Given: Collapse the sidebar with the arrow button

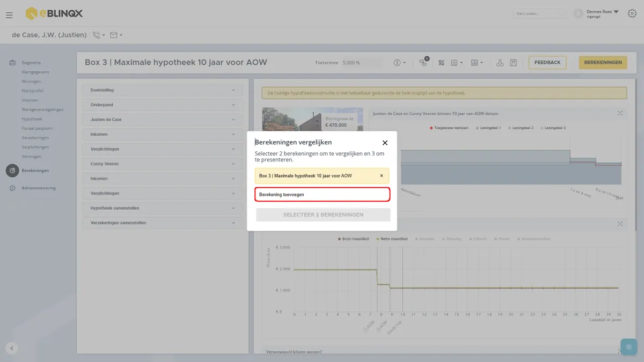Looking at the screenshot, I should coord(12,348).
